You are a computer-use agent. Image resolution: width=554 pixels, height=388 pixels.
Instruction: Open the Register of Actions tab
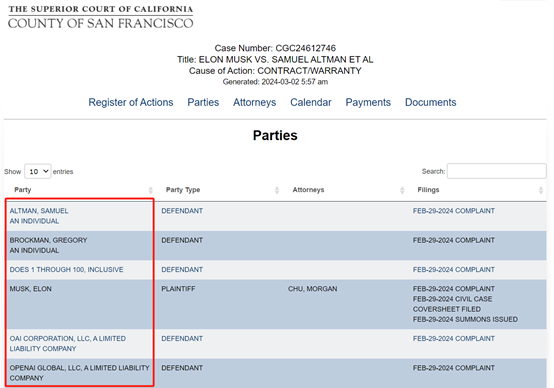[131, 102]
